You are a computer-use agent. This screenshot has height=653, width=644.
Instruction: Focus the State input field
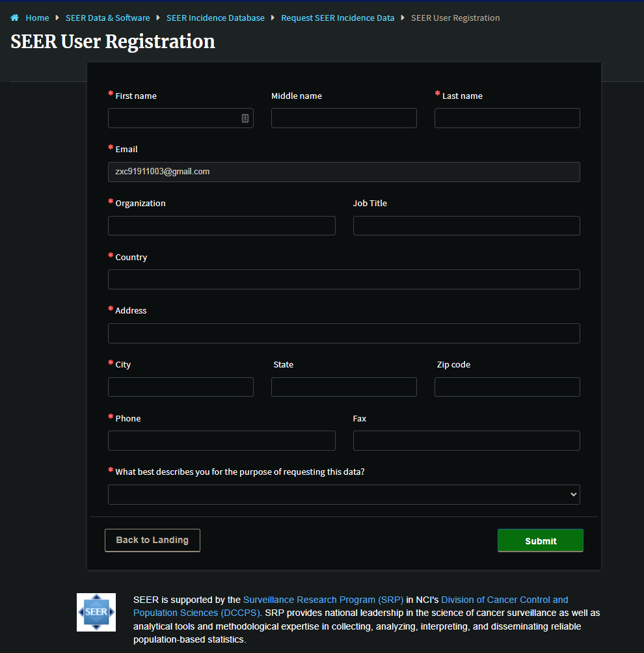point(344,387)
